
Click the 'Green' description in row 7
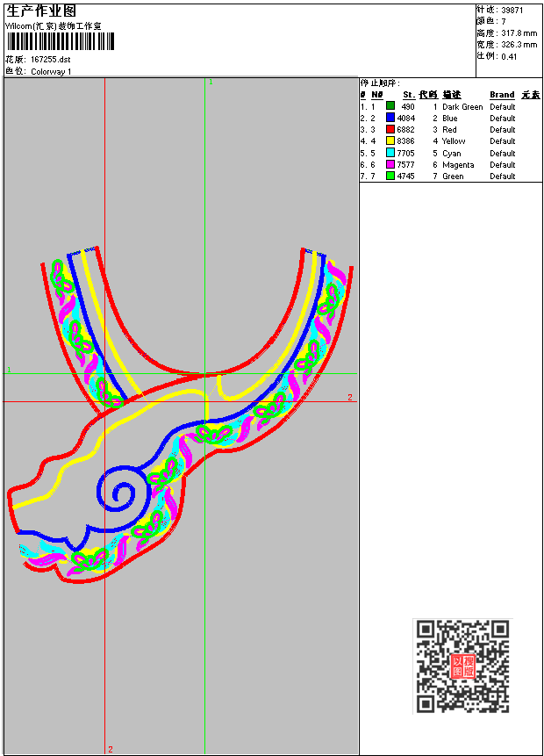pyautogui.click(x=453, y=176)
